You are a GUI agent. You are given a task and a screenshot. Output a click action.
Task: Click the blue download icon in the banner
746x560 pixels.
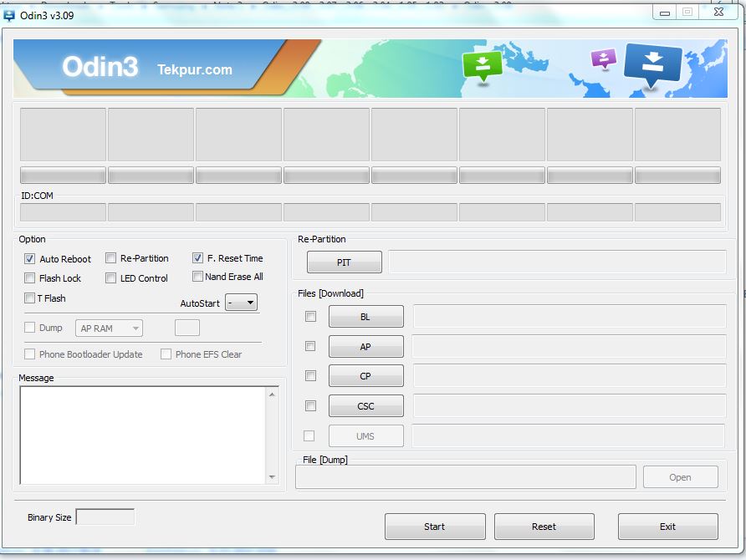[652, 65]
